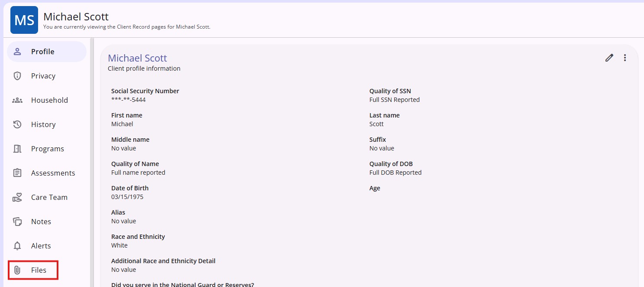Select the Notes menu label
Screen dimensions: 644x287
tap(41, 222)
